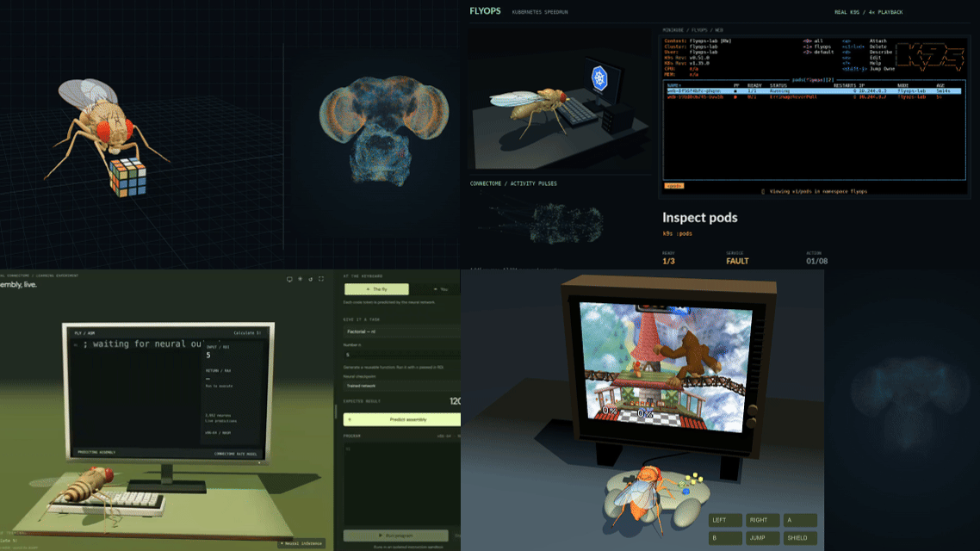980x551 pixels.
Task: Click the 'AT THE KEYBOARD' section label
Action: pos(363,276)
